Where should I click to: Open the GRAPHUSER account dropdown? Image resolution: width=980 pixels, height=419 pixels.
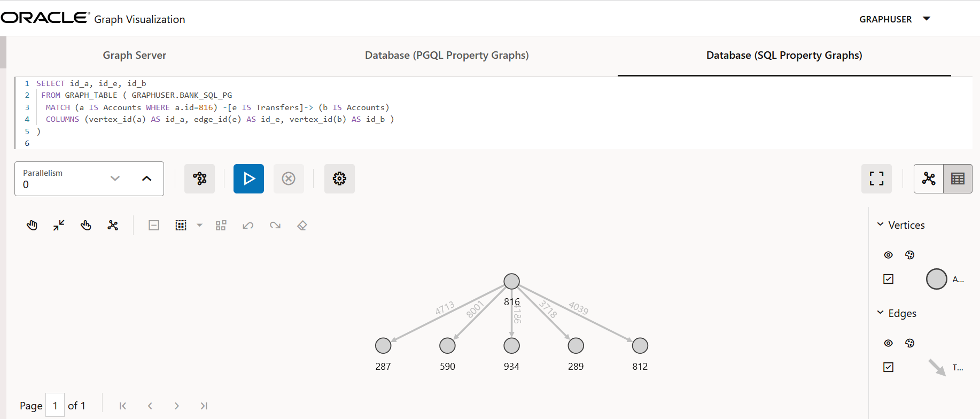click(927, 19)
